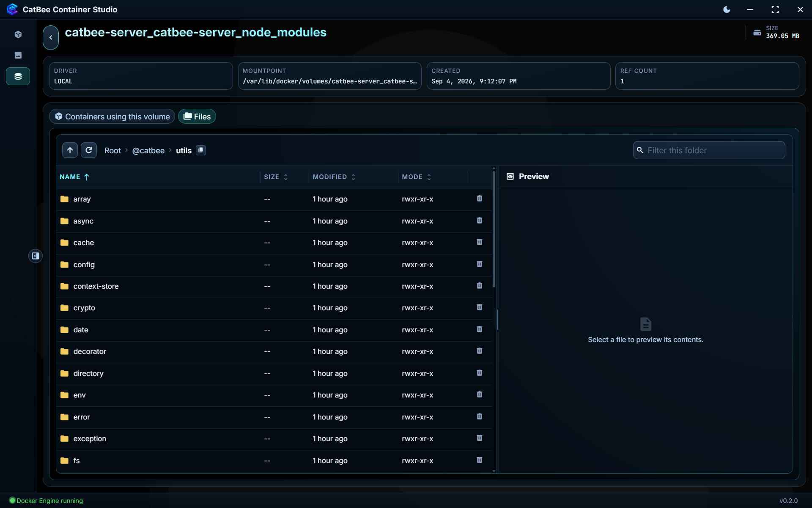Sort files by Modified column
Viewport: 812px width, 508px height.
334,177
